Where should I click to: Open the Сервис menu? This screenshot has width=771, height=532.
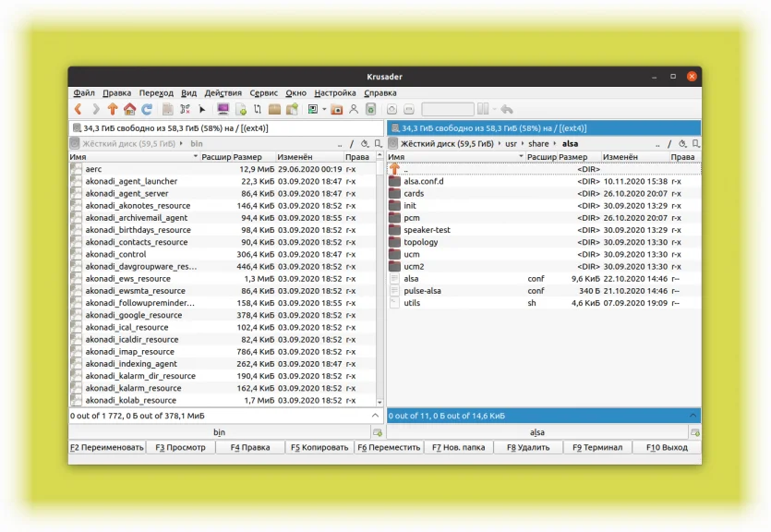tap(264, 93)
